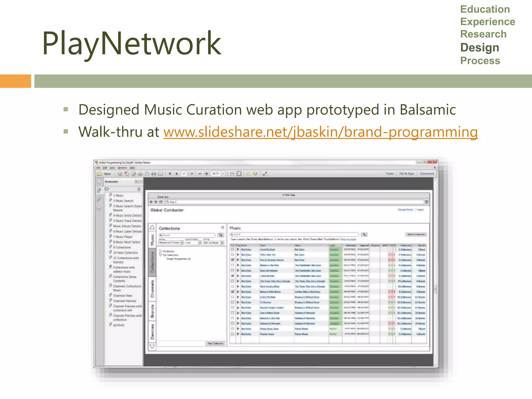Click the fit one full page icon

tap(239, 174)
